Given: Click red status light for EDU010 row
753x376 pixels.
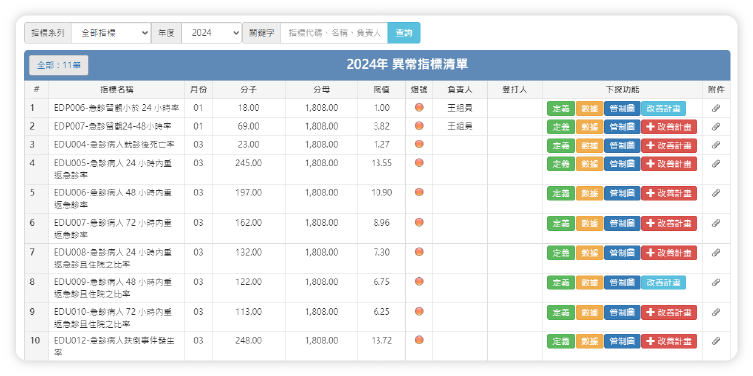Looking at the screenshot, I should [x=419, y=311].
